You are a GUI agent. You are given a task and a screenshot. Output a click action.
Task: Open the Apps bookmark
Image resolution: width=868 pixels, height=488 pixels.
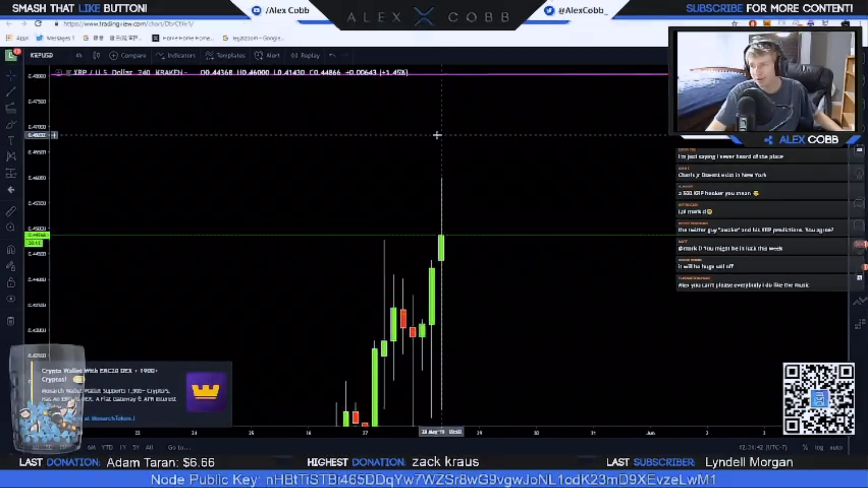point(17,38)
